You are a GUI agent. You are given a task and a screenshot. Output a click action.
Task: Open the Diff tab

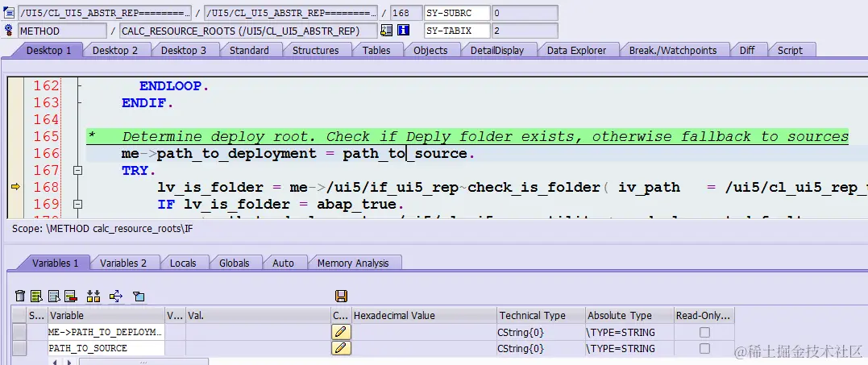(x=747, y=50)
